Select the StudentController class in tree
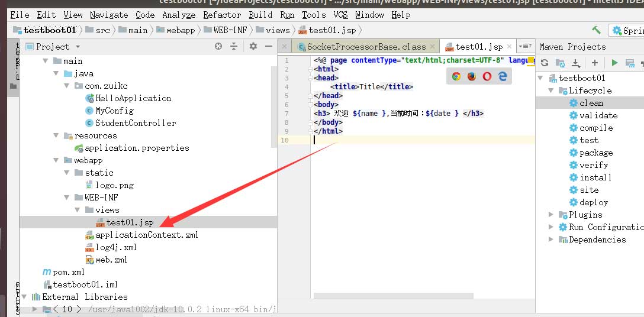The width and height of the screenshot is (644, 317). coord(136,123)
